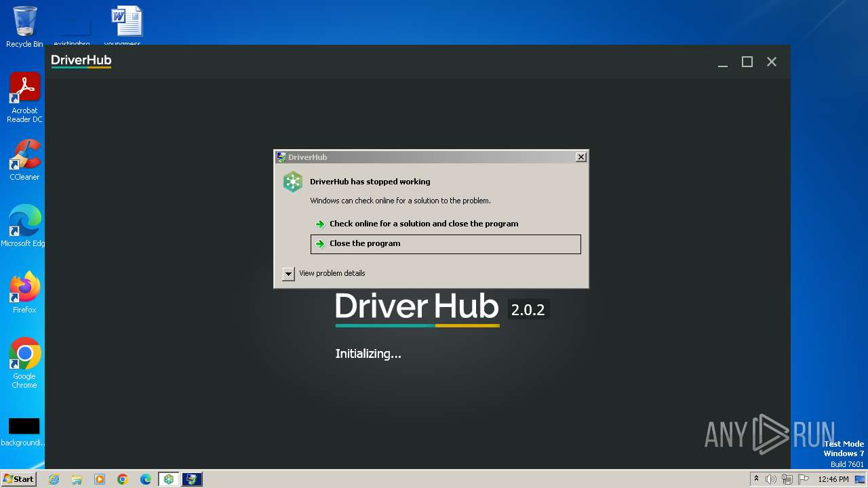Show hidden tray icons arrow
868x488 pixels.
tap(756, 479)
